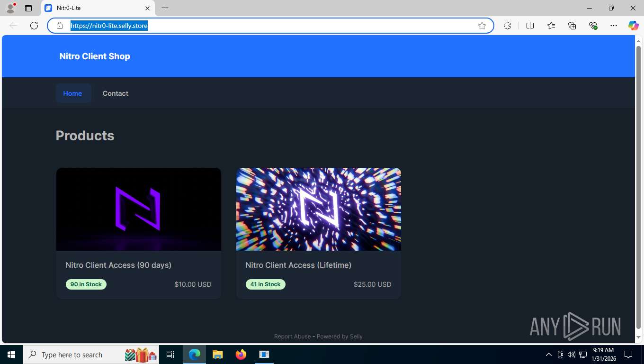The height and width of the screenshot is (364, 644).
Task: Click the taskbar clock and date
Action: [603, 355]
